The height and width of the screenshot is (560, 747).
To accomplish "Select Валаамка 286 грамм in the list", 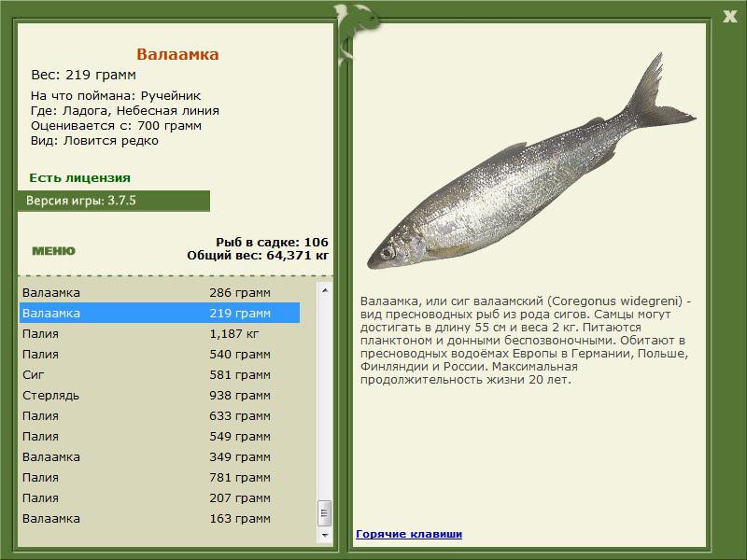I will (x=159, y=293).
